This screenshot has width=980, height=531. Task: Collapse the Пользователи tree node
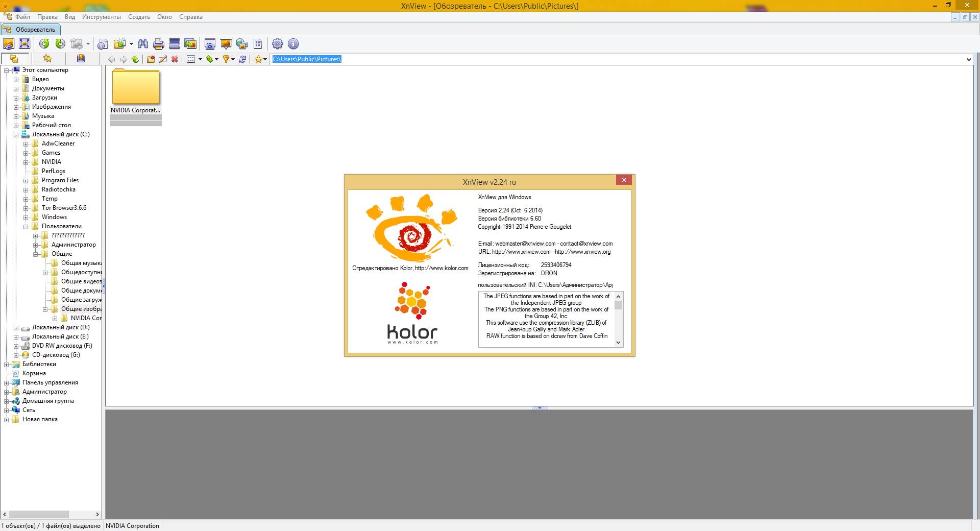(26, 227)
